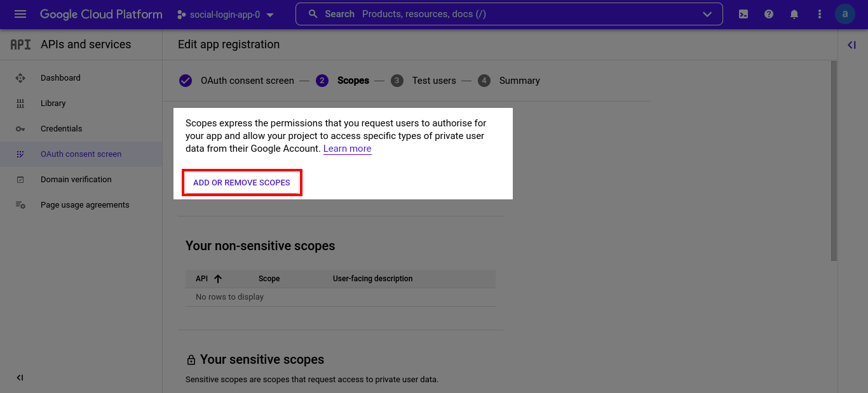Click the page vertical scrollbar
Image resolution: width=868 pixels, height=393 pixels.
(x=834, y=161)
